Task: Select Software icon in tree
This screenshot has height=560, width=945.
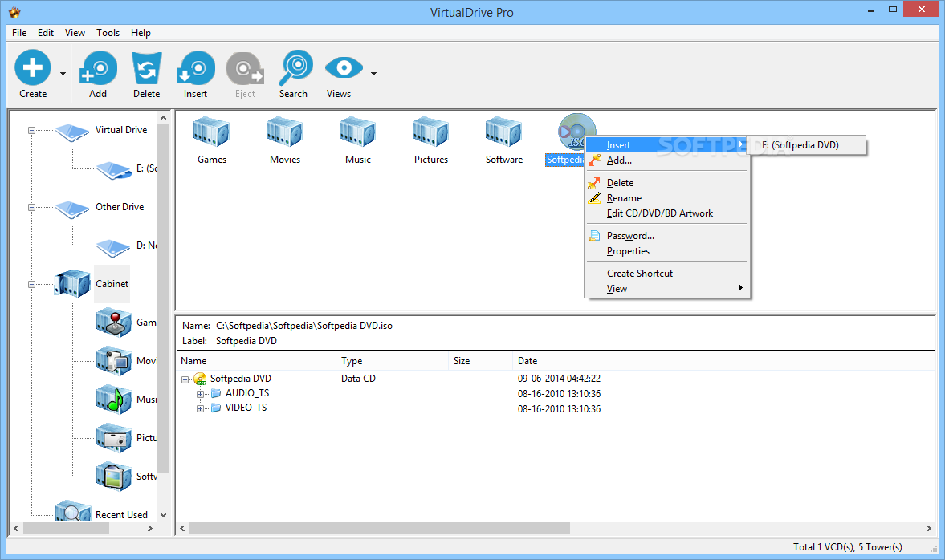Action: coord(113,477)
